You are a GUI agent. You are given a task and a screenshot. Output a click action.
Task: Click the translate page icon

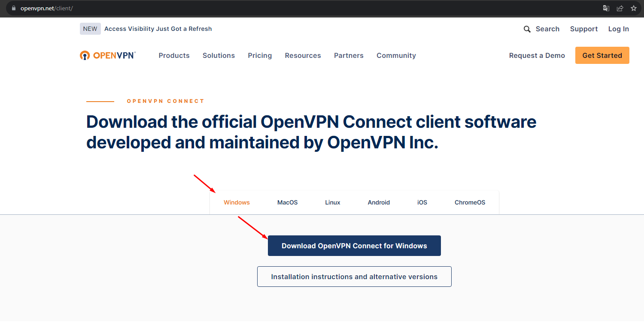[606, 8]
